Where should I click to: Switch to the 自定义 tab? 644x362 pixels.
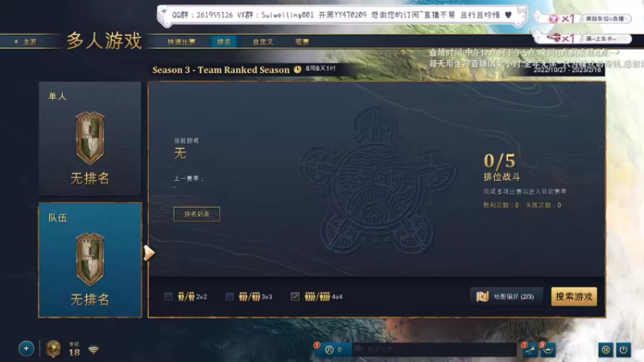pyautogui.click(x=263, y=42)
